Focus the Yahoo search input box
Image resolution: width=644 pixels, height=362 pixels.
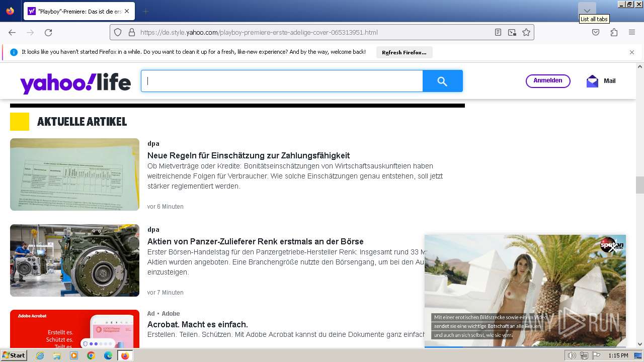pyautogui.click(x=282, y=81)
